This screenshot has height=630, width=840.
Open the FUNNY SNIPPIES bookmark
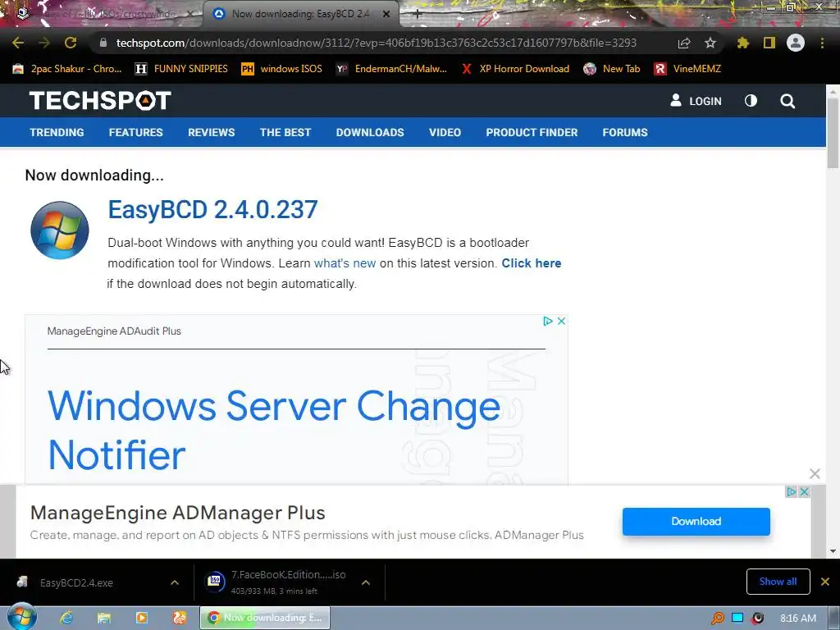tap(181, 69)
